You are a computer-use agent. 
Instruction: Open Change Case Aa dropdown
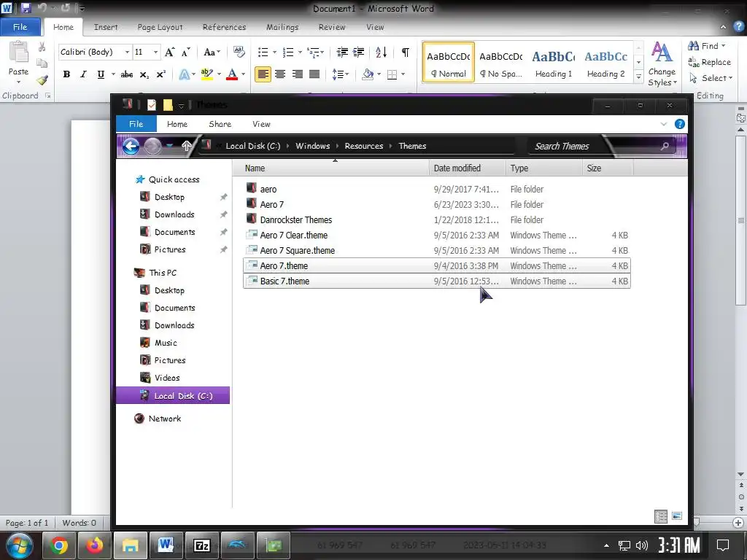[x=212, y=52]
